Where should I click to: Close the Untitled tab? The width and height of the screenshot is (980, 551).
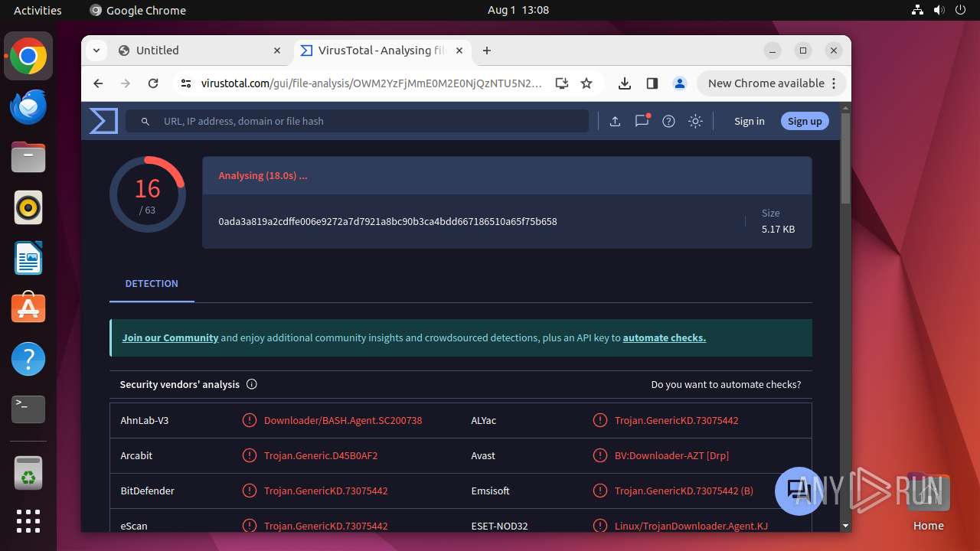277,51
